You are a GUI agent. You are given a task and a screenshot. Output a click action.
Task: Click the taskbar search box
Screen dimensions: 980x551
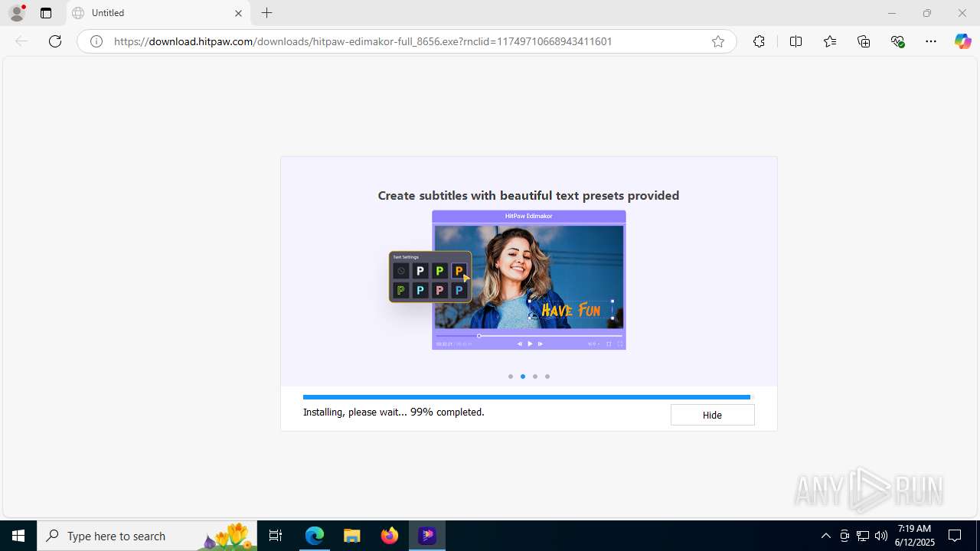(147, 536)
